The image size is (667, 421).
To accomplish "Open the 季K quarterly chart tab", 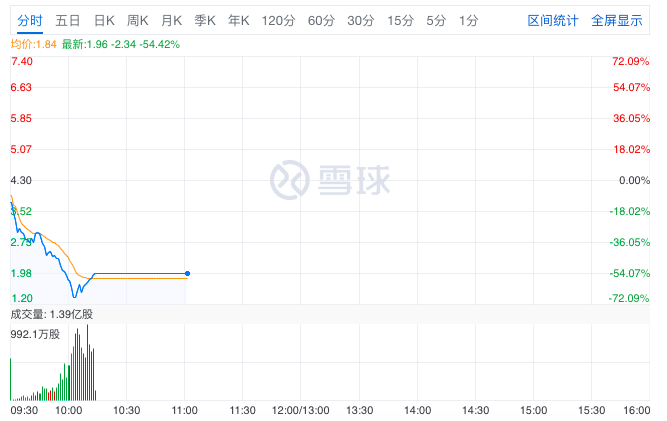I will pyautogui.click(x=205, y=20).
